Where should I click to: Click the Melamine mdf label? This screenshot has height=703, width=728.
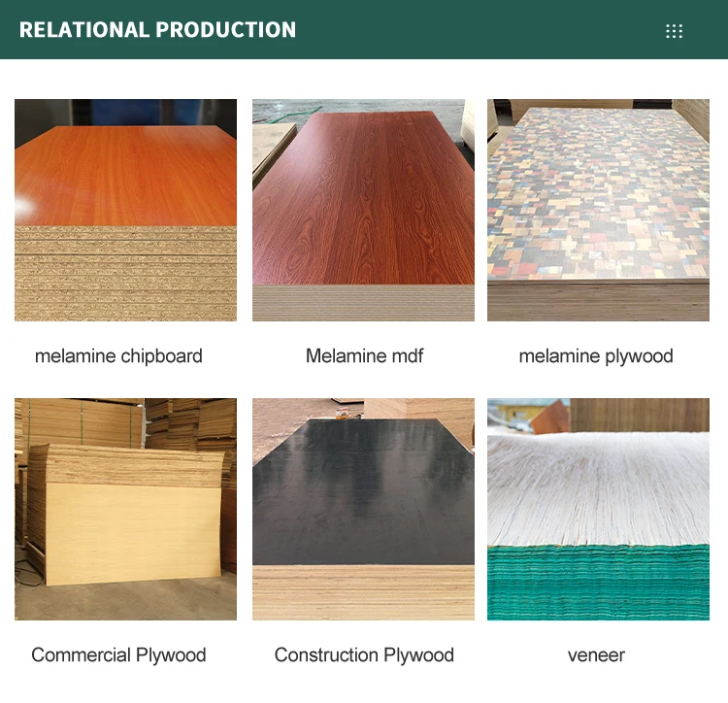tap(364, 355)
